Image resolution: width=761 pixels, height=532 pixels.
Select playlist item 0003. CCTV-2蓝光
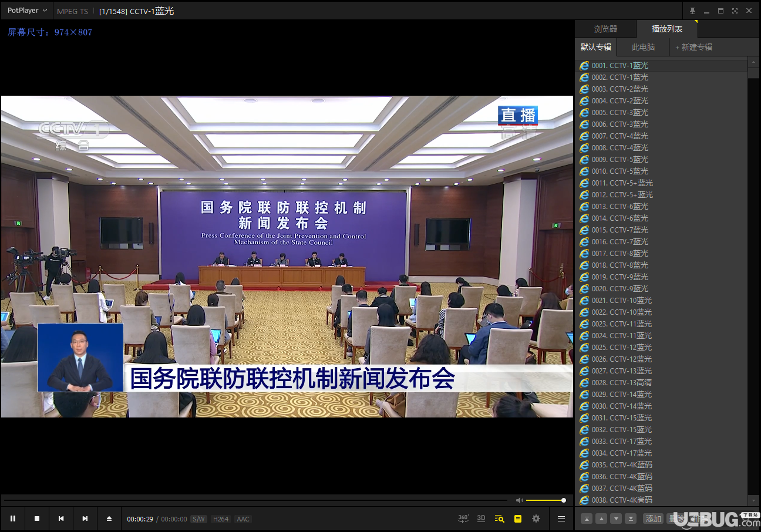click(661, 89)
